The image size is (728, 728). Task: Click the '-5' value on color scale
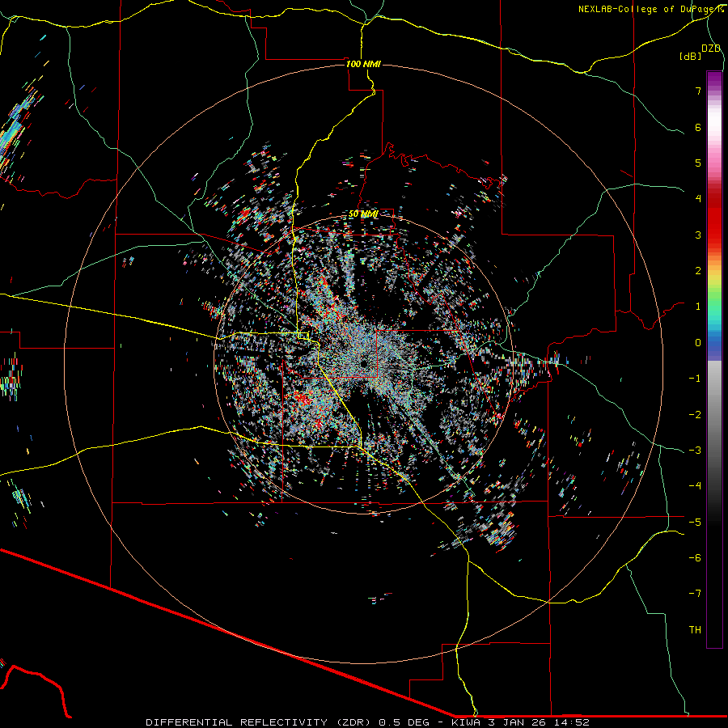(x=695, y=523)
